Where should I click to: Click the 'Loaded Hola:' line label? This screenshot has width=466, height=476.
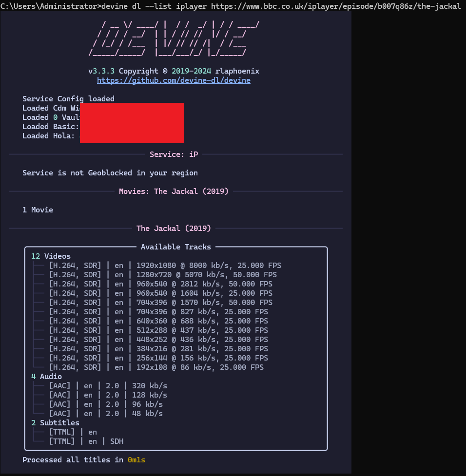(x=49, y=136)
